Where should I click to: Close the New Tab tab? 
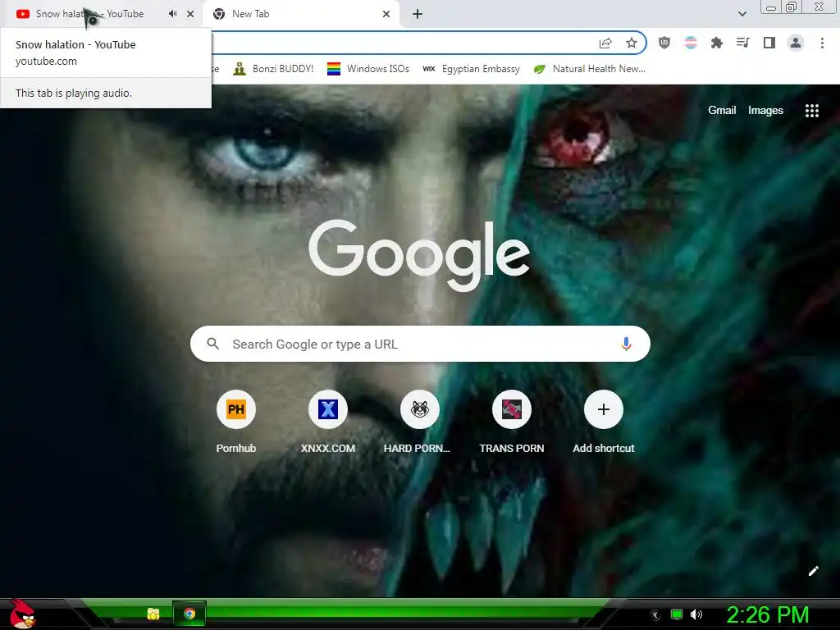[x=386, y=14]
